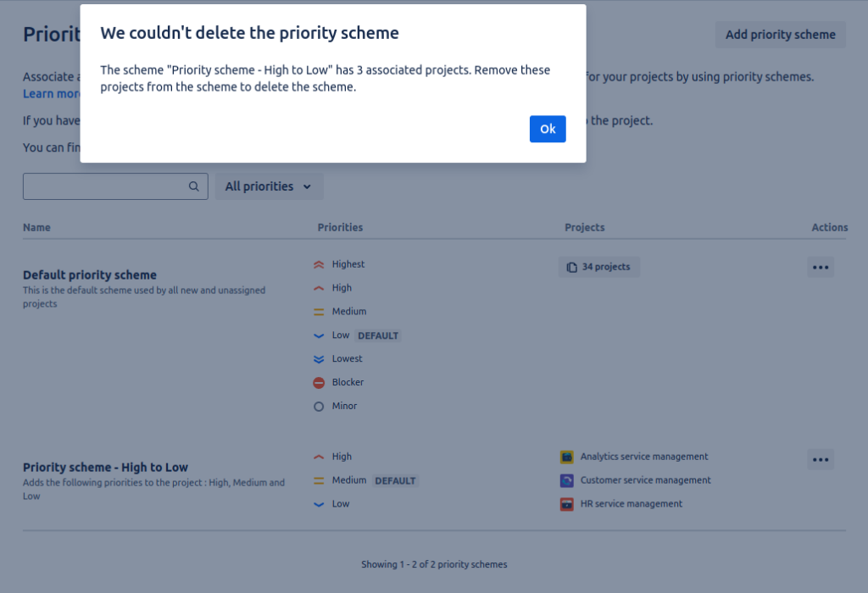868x593 pixels.
Task: Click the red Blocker priority icon
Action: point(319,383)
